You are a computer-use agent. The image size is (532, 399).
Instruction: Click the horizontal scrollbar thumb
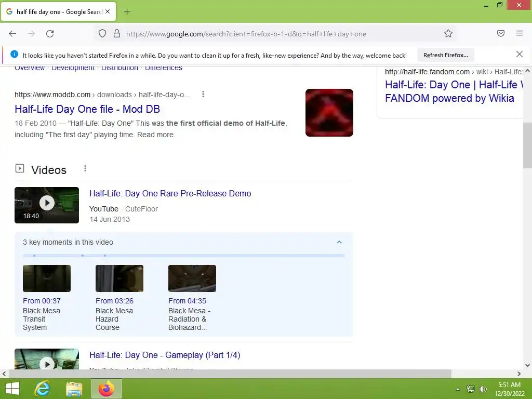[x=230, y=374]
